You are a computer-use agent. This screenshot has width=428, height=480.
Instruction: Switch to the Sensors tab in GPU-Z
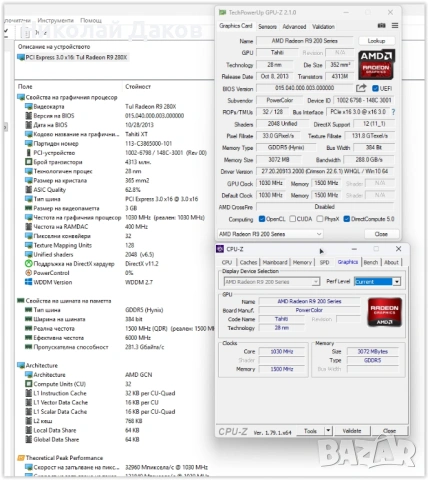tap(267, 27)
